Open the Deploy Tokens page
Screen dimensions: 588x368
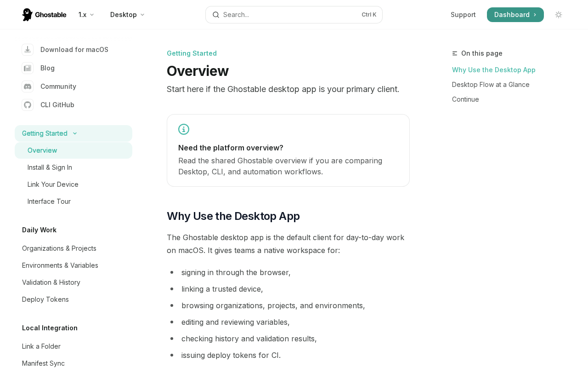click(45, 299)
